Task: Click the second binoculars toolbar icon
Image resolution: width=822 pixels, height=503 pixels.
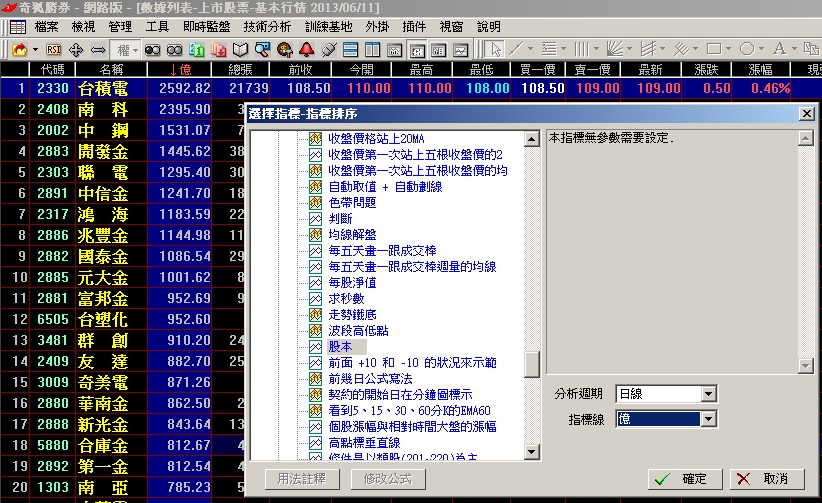Action: pos(175,50)
